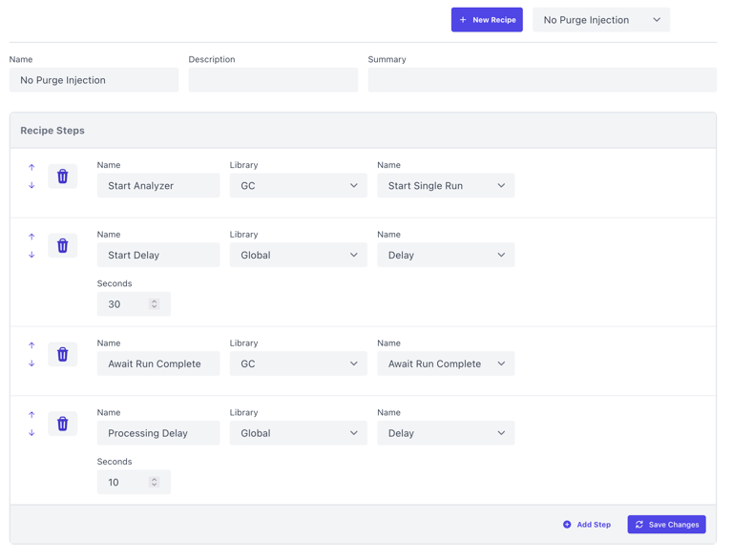Screen dimensions: 733x560
Task: Adjust the Processing Delay seconds stepper
Action: pyautogui.click(x=154, y=483)
